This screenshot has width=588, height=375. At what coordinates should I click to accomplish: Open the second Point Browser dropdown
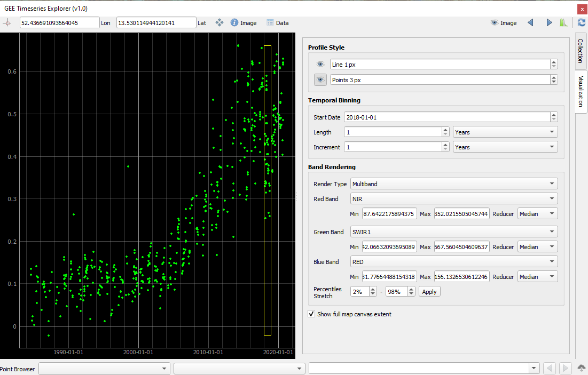[239, 369]
